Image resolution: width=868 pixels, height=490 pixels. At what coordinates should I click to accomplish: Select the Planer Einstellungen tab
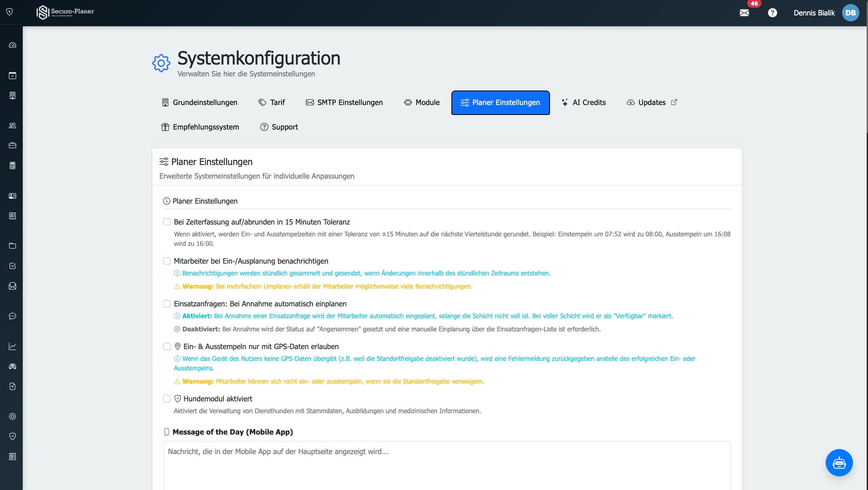[500, 103]
